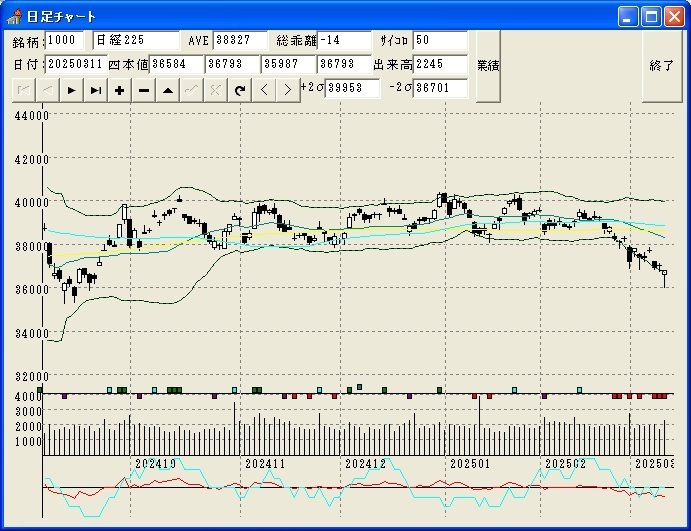This screenshot has width=691, height=531.
Task: Click the left chevron button
Action: [264, 90]
